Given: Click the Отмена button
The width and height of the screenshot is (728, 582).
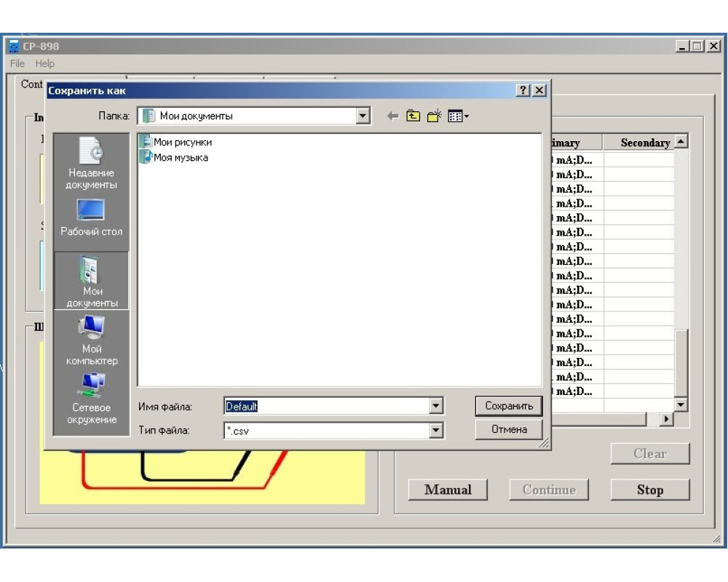Looking at the screenshot, I should click(x=508, y=429).
